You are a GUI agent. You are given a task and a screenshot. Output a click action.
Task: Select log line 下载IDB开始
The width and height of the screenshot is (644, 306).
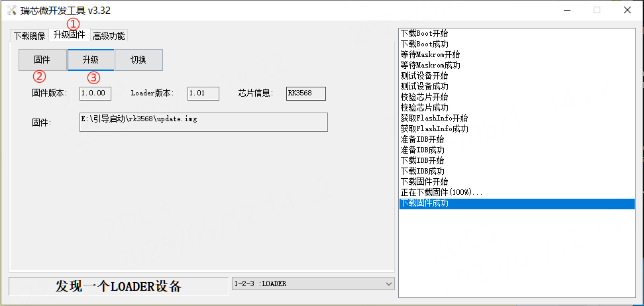tap(517, 160)
